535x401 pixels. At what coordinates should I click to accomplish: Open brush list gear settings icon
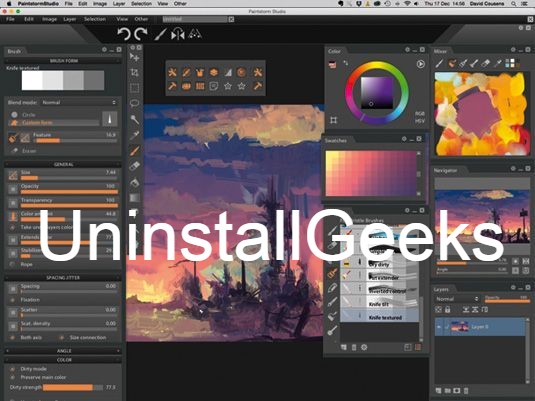click(x=364, y=347)
